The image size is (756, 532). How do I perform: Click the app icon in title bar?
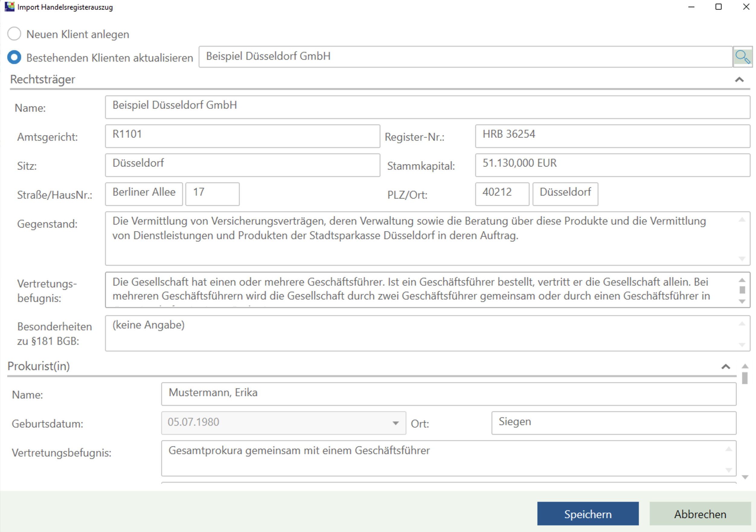[9, 7]
